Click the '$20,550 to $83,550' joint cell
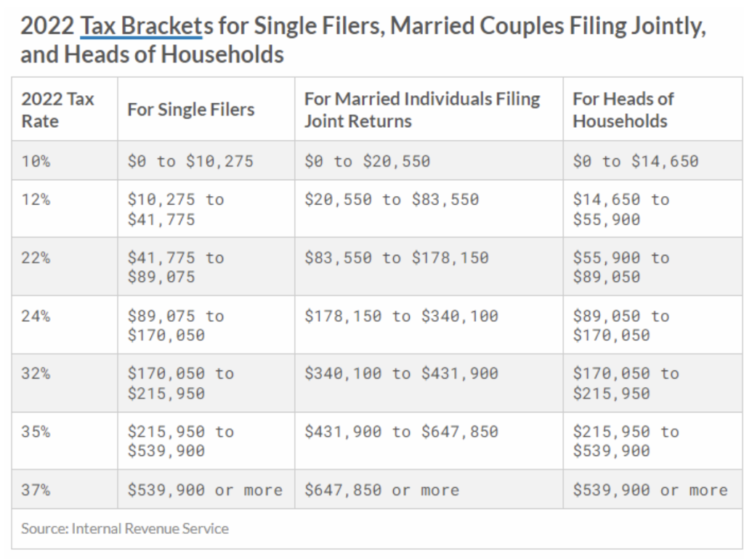This screenshot has width=744, height=560. (x=429, y=208)
